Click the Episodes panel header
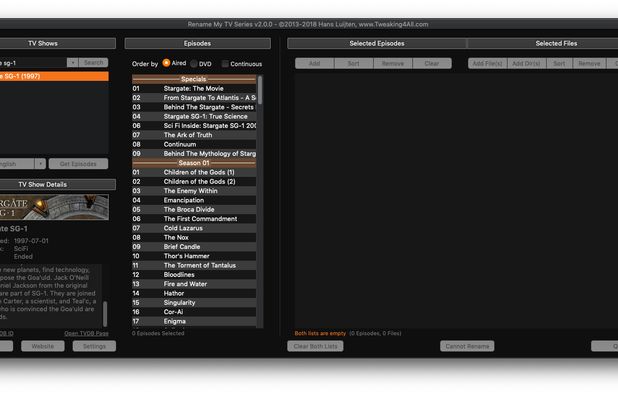 (197, 43)
